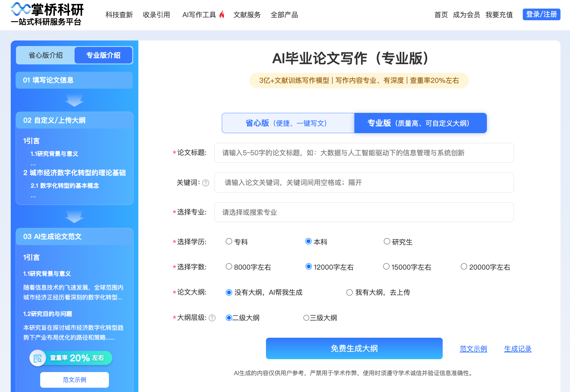Click the help icon next to 大纲层级

tap(212, 318)
